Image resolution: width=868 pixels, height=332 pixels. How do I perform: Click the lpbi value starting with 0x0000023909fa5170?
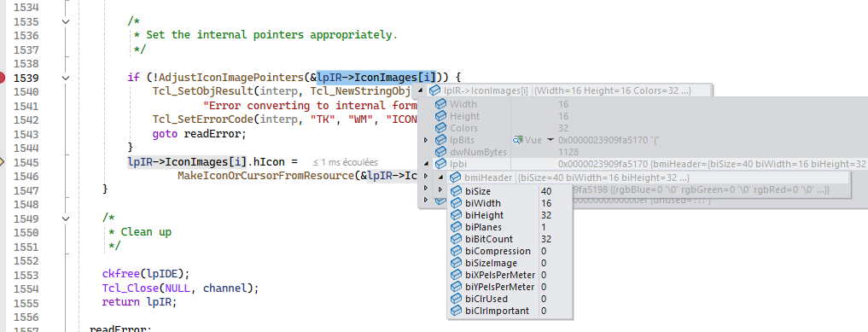click(712, 164)
